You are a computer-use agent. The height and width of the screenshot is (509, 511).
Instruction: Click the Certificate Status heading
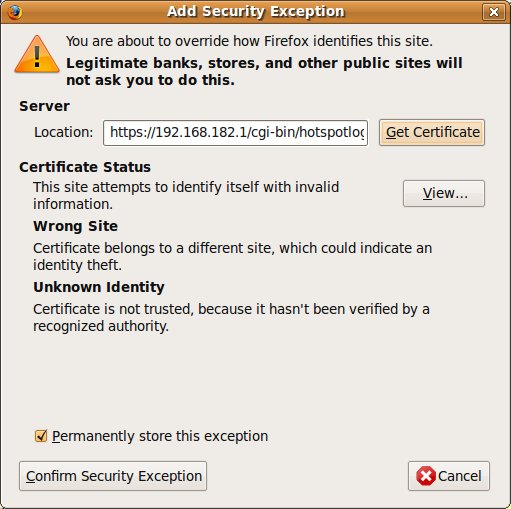click(85, 167)
